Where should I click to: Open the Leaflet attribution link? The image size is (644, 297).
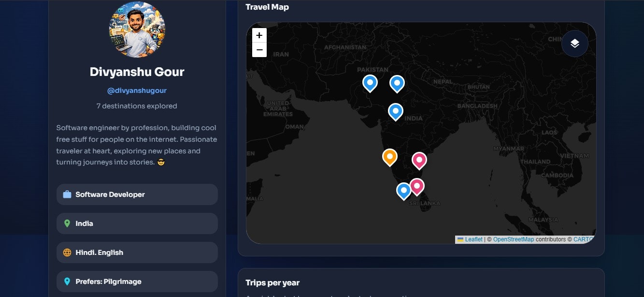pos(473,239)
